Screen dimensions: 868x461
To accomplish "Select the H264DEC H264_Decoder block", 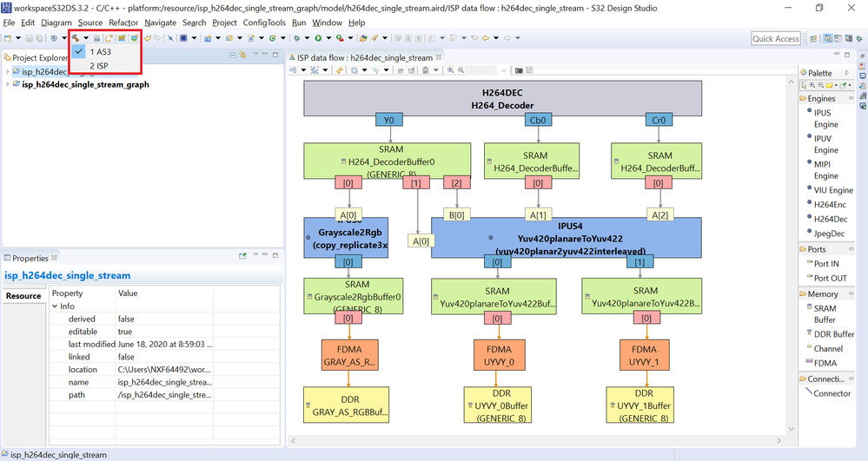I will coord(502,98).
